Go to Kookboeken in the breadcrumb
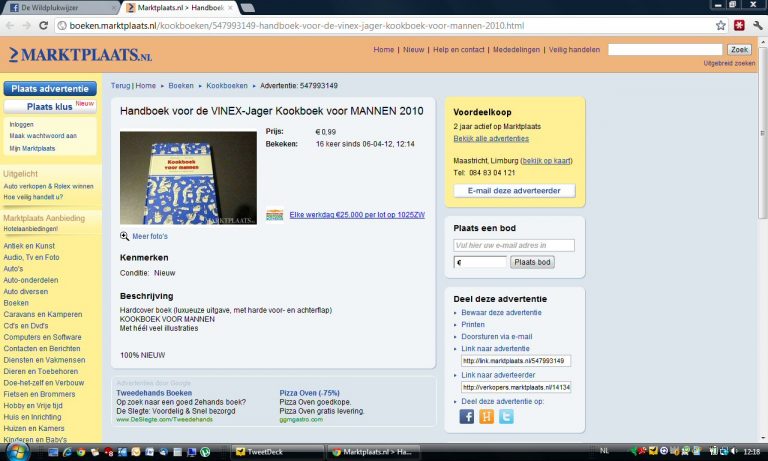768x461 pixels. coord(227,85)
